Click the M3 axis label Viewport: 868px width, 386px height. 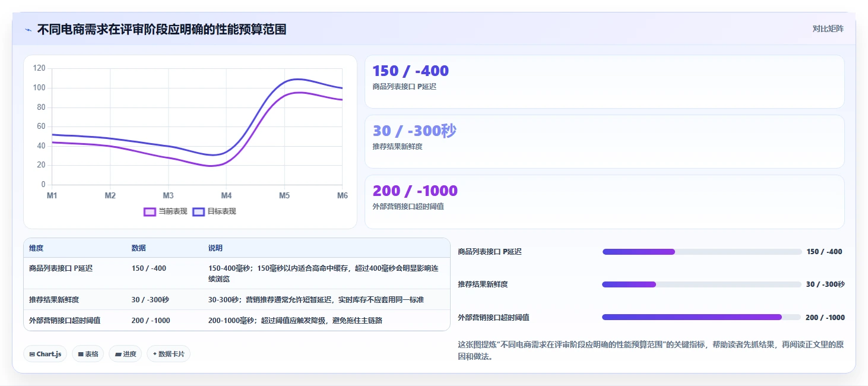click(168, 195)
